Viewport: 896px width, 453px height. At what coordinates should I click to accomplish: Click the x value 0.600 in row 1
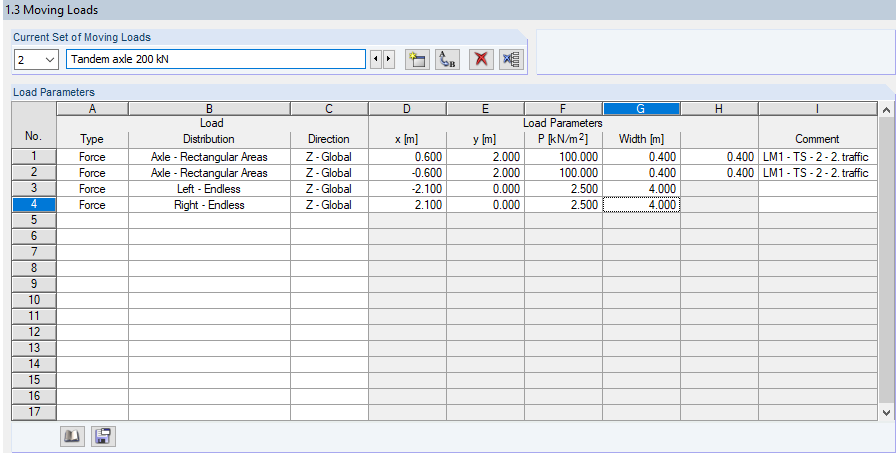pyautogui.click(x=407, y=157)
